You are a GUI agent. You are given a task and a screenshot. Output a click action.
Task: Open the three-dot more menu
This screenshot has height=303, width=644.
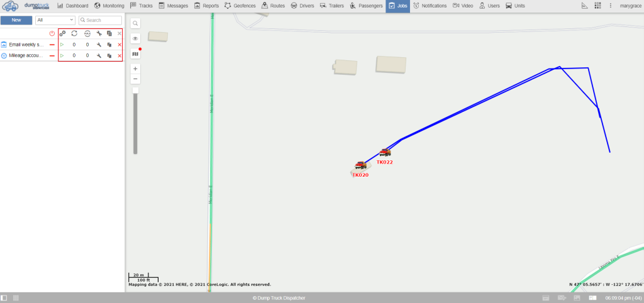point(611,6)
